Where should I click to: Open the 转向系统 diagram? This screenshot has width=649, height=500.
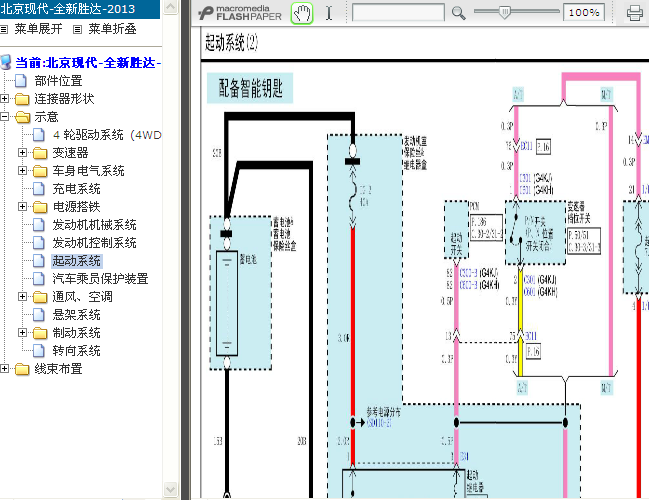(x=77, y=351)
